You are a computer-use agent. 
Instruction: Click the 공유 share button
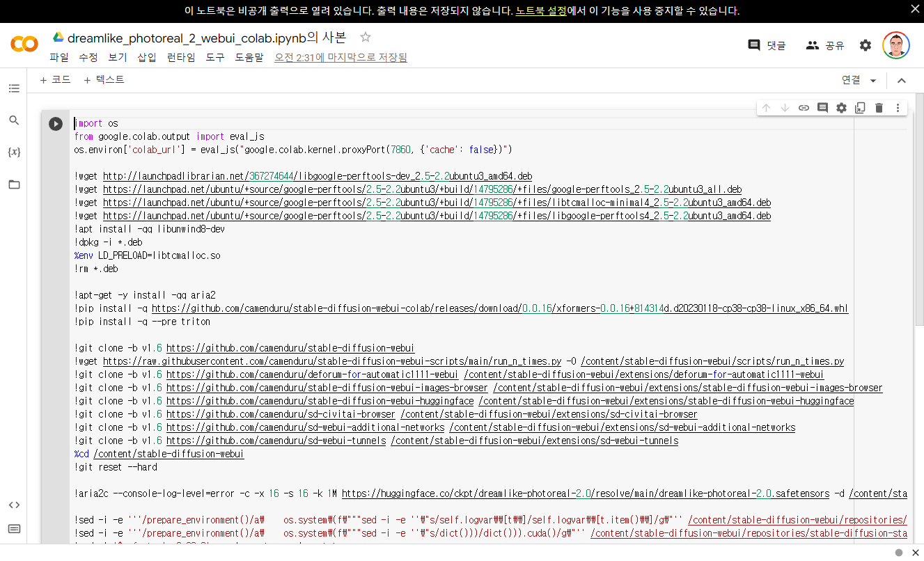pyautogui.click(x=825, y=45)
